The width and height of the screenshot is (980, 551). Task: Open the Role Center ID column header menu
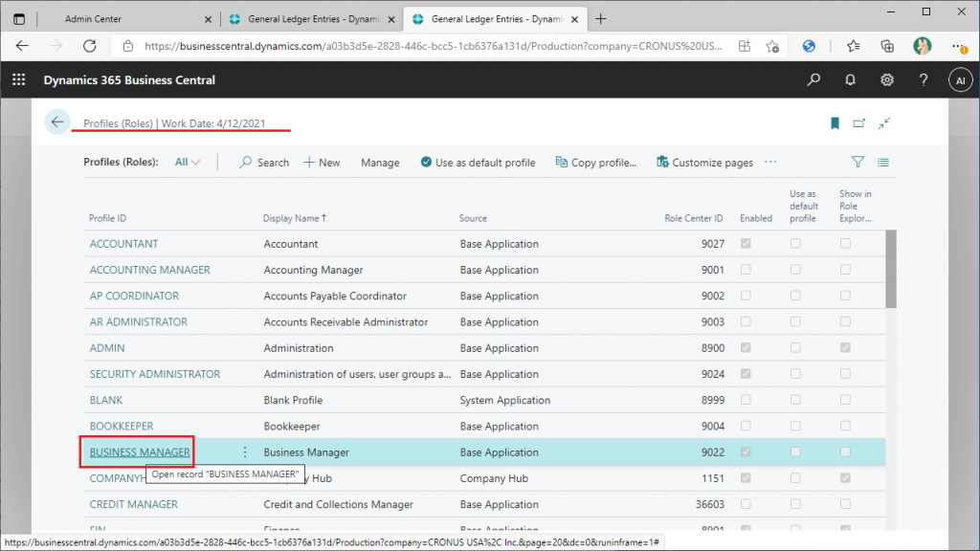(694, 218)
